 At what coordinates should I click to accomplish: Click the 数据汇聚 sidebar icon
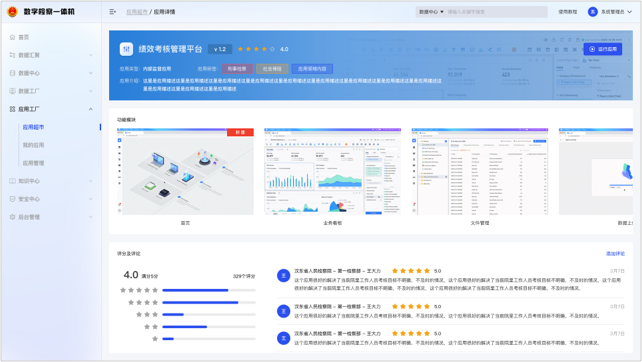[12, 55]
